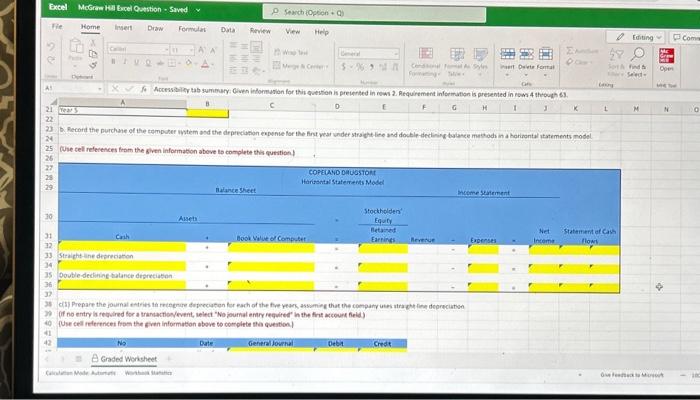This screenshot has height=400, width=700.
Task: Select the Graded Worksheet sheet tab
Action: click(x=124, y=358)
